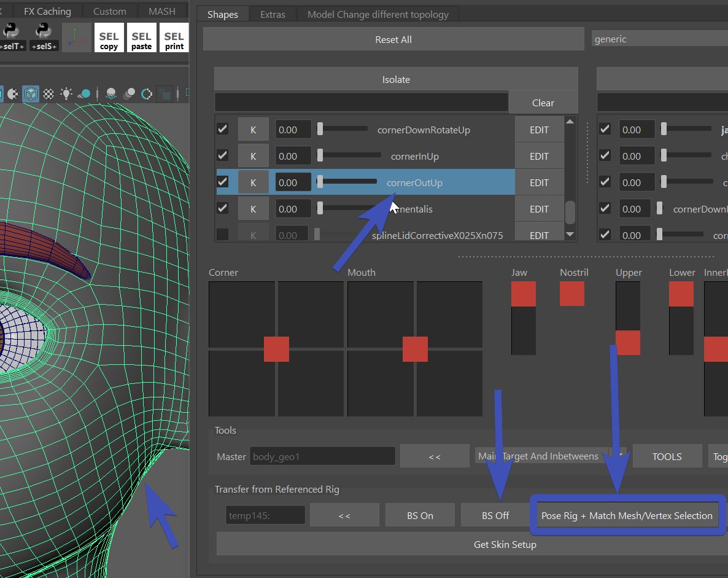Image resolution: width=728 pixels, height=578 pixels.
Task: Switch to the MASH shelf tab
Action: pos(162,11)
